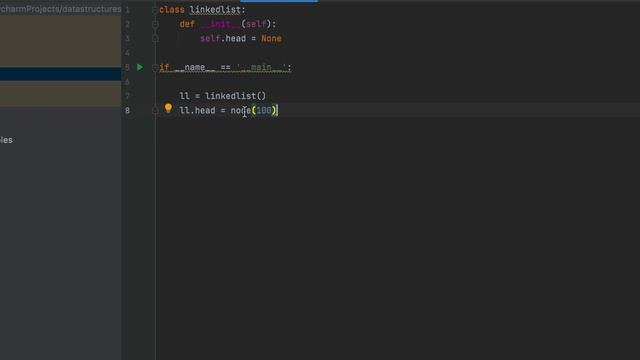Collapse the def __init__ fold marker
The height and width of the screenshot is (360, 640).
[x=155, y=24]
